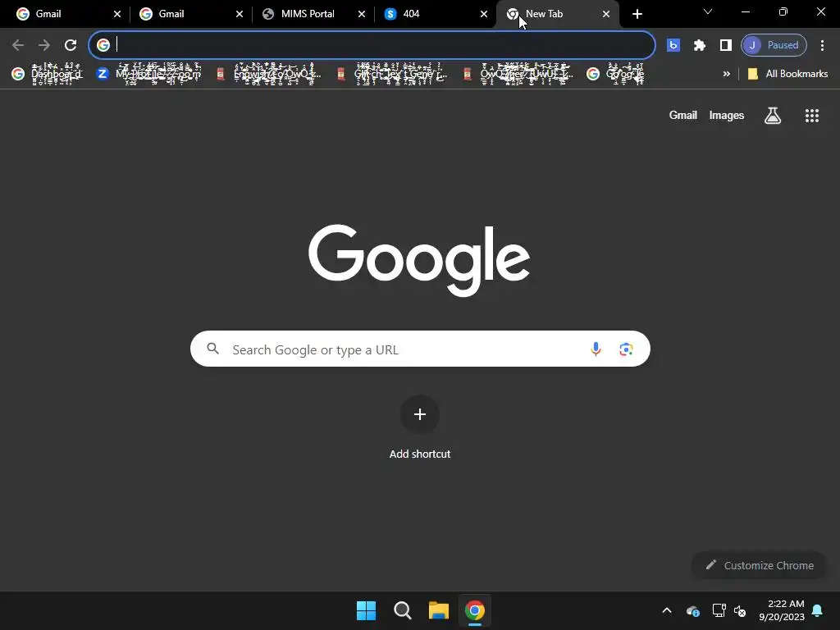Open the profile button labeled Paused
This screenshot has width=840, height=630.
click(774, 45)
